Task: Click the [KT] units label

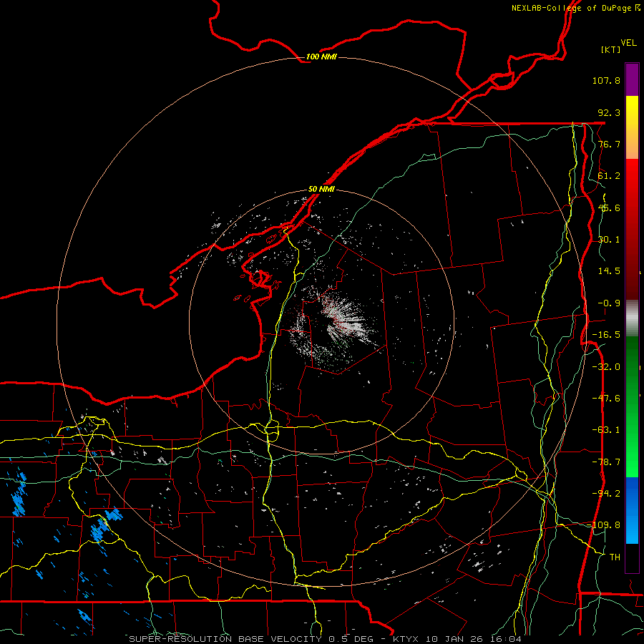Action: pos(611,49)
